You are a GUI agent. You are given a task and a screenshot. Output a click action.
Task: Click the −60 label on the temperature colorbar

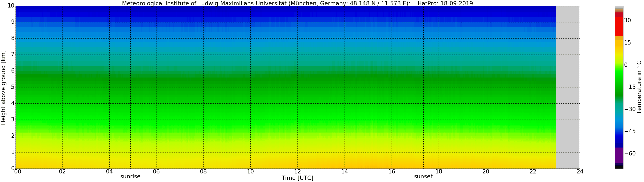630,154
